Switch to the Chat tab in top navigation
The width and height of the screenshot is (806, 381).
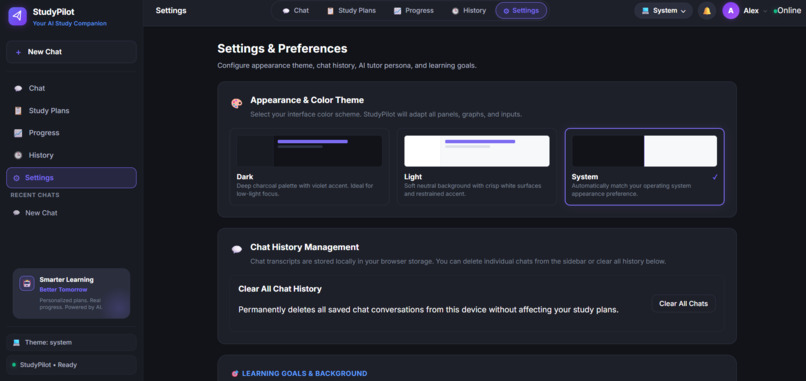[x=296, y=11]
